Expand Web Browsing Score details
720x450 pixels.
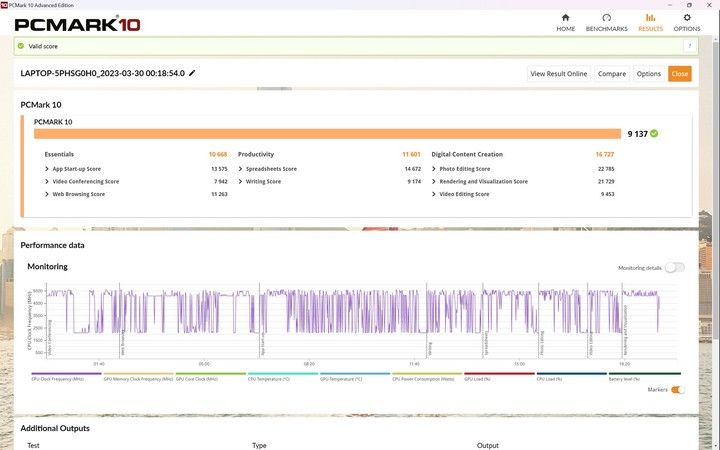pos(47,194)
